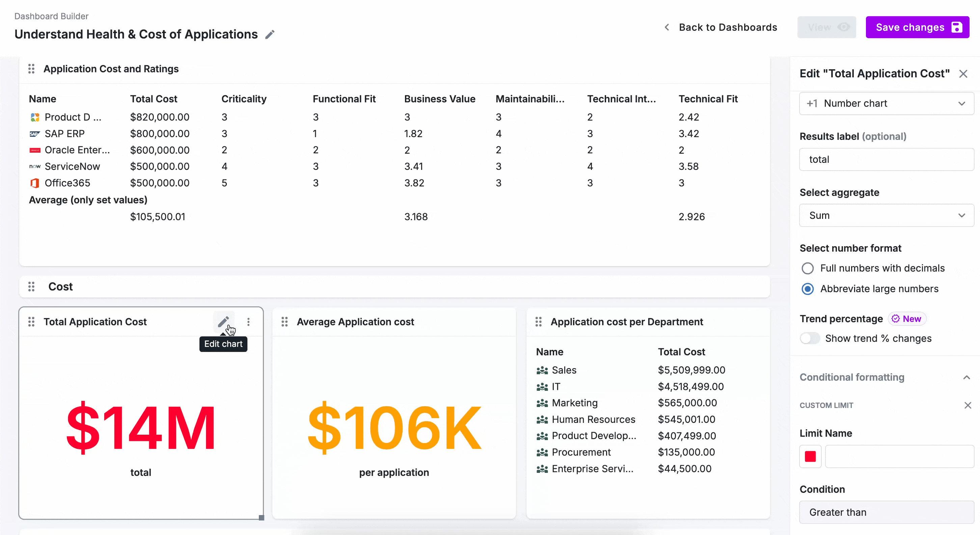
Task: Click the group icon next to Procurement
Action: click(x=542, y=452)
